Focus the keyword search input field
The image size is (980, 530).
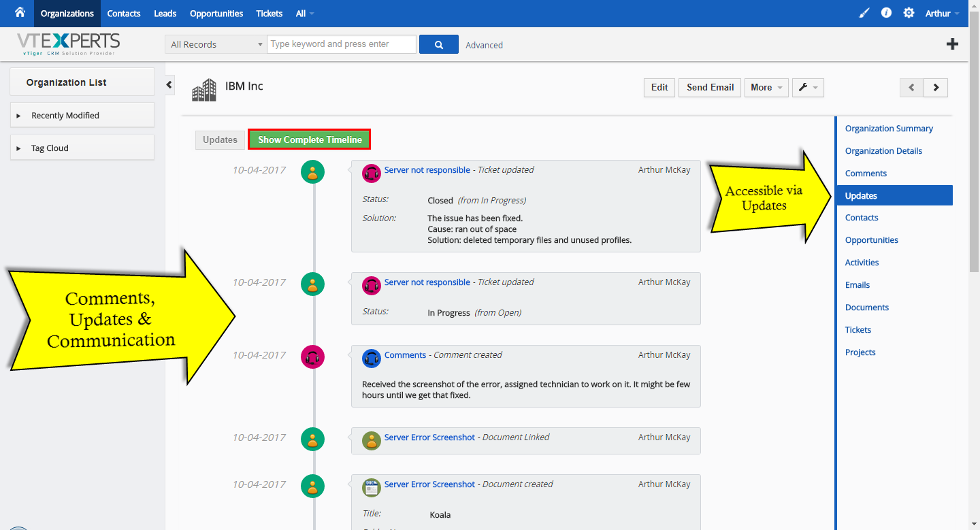click(x=342, y=44)
